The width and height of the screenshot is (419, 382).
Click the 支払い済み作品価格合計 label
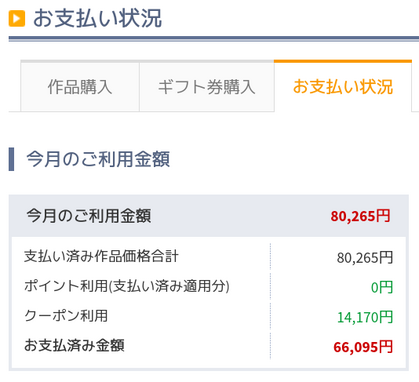coord(101,256)
